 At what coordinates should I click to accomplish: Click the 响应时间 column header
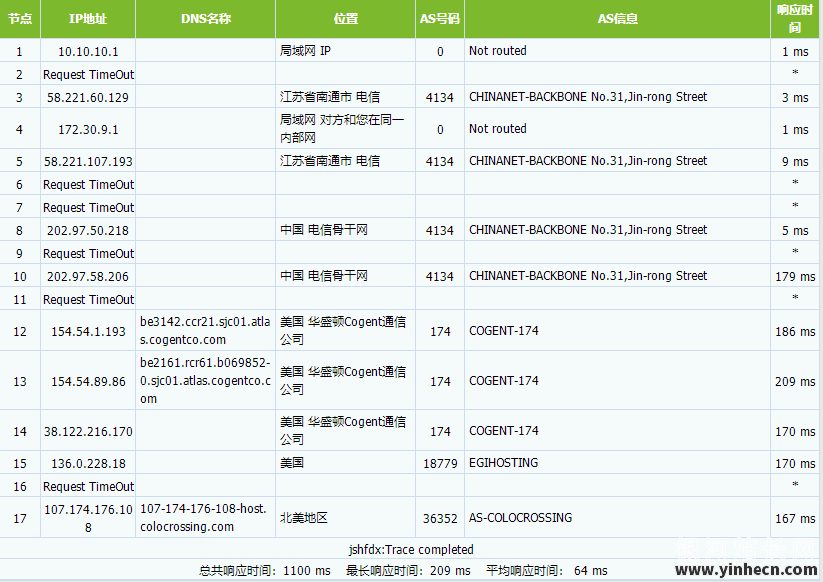click(795, 19)
